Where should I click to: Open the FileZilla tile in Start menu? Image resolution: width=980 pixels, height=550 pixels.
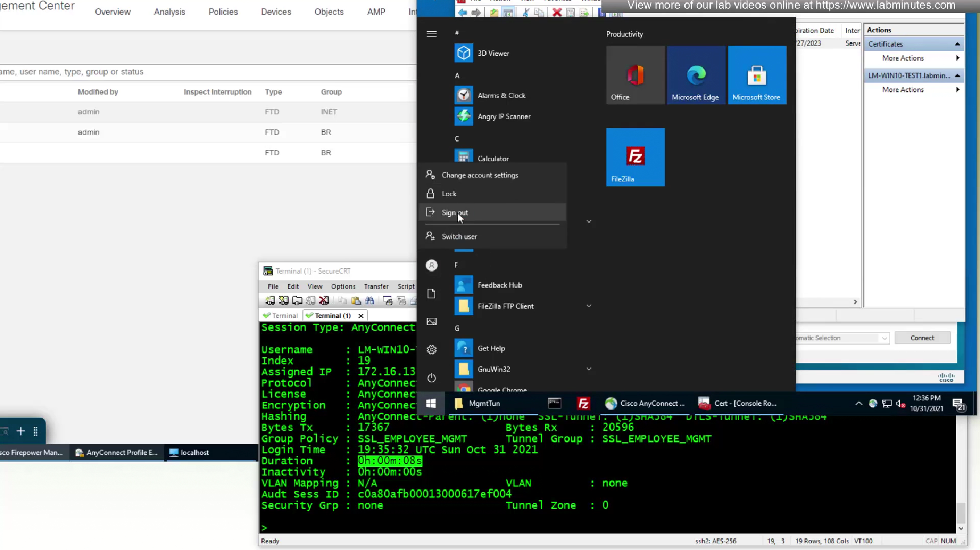click(635, 157)
